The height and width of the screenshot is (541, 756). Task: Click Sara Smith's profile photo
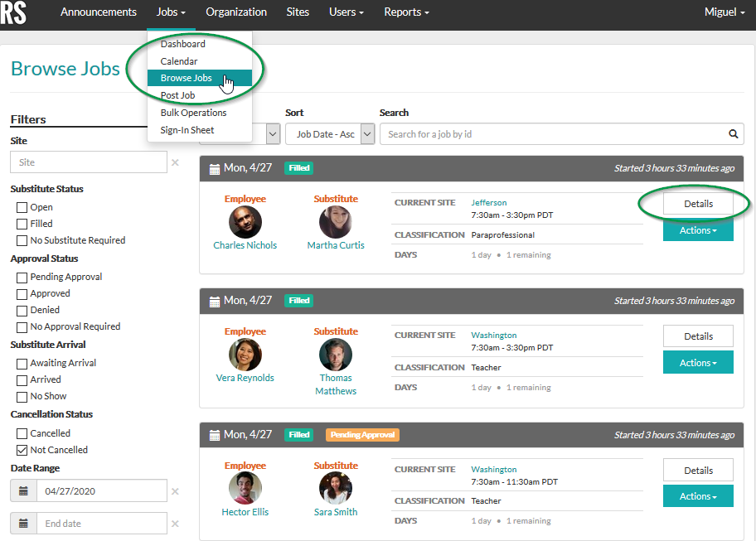[x=336, y=488]
